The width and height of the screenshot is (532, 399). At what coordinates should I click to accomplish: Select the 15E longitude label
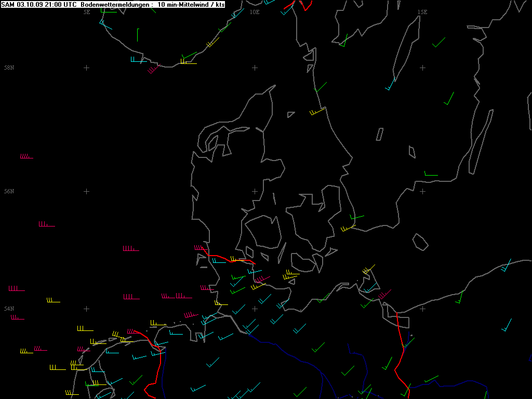pyautogui.click(x=422, y=12)
